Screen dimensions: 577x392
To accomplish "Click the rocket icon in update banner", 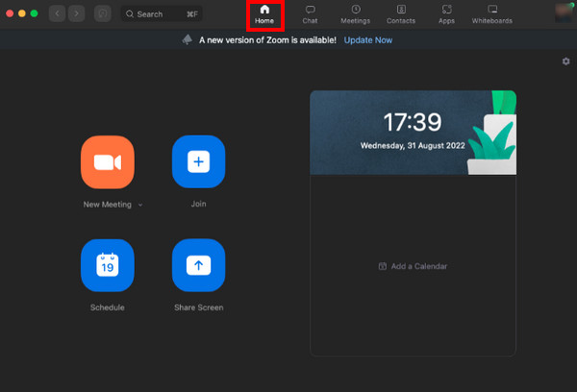I will click(188, 39).
